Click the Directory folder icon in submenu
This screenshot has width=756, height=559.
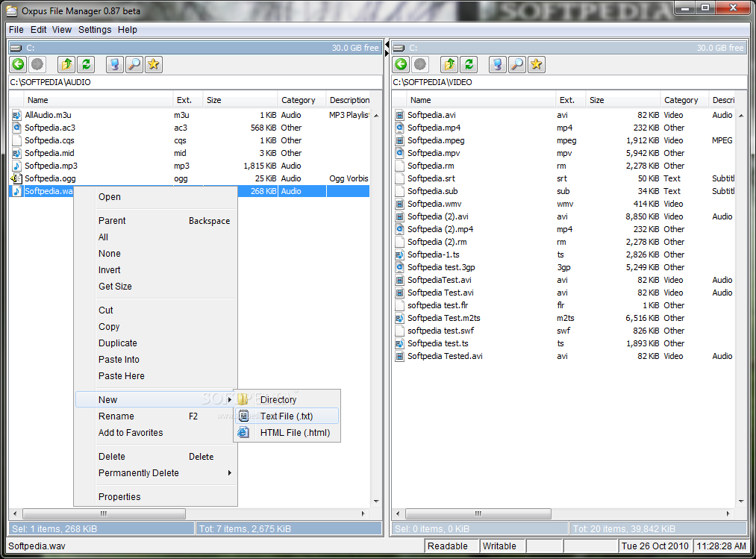point(243,399)
